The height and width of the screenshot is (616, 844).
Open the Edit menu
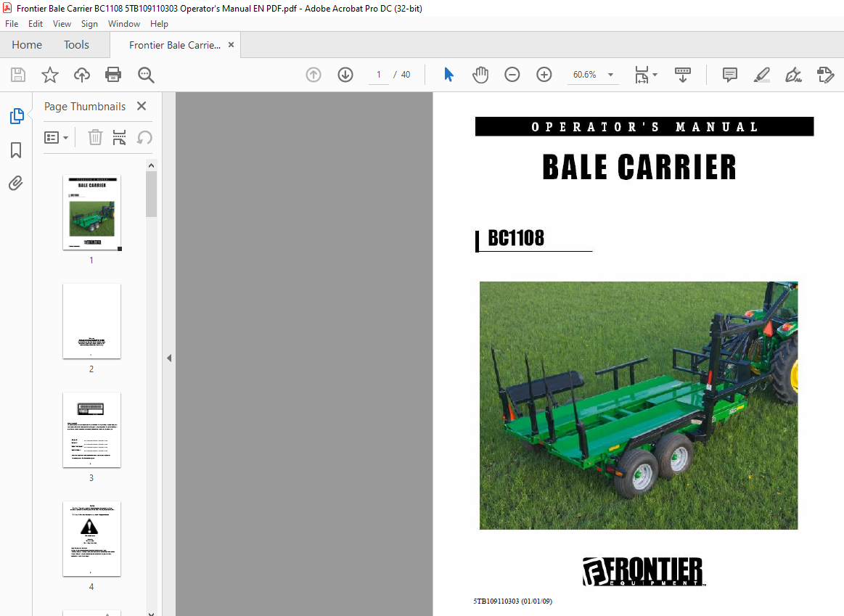click(36, 24)
